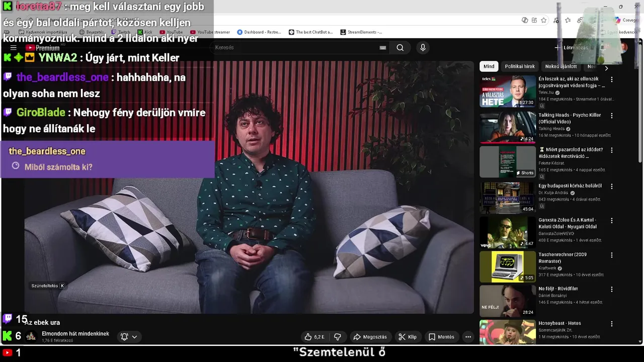Open the Beyezetés bookmark

92,32
